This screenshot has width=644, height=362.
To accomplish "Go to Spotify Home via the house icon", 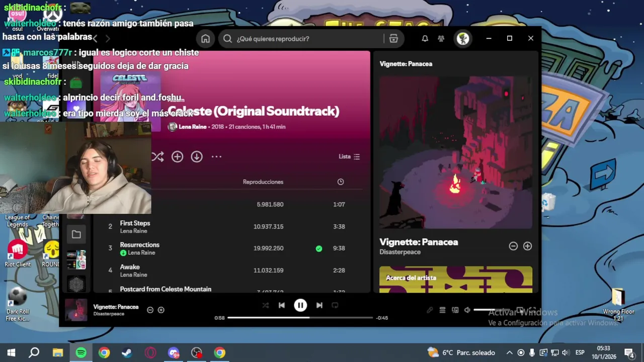I will coord(205,39).
